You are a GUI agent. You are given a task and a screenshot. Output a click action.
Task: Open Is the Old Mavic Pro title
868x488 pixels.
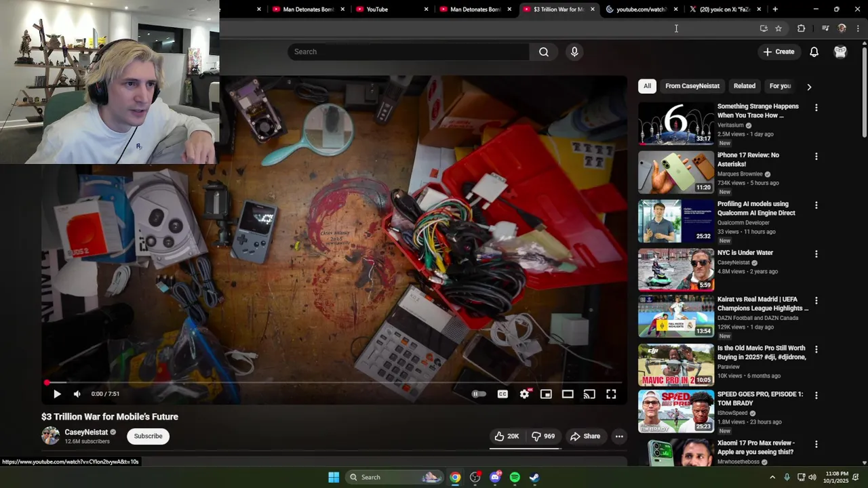pos(762,352)
